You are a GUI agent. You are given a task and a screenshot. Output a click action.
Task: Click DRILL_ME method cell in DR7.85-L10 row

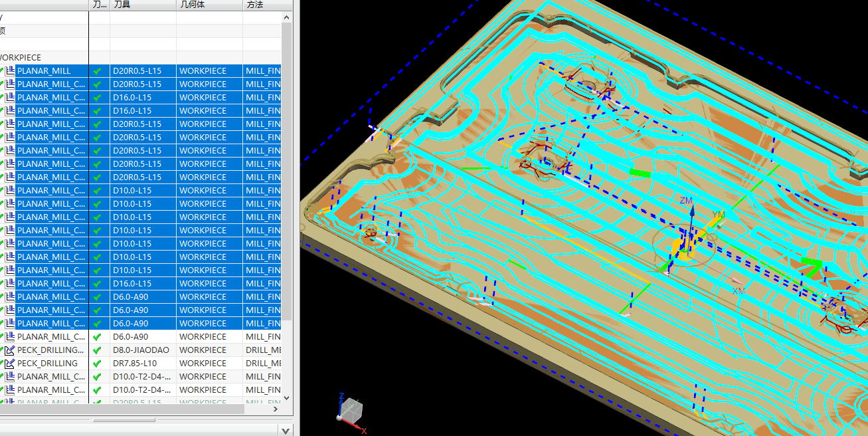coord(262,363)
